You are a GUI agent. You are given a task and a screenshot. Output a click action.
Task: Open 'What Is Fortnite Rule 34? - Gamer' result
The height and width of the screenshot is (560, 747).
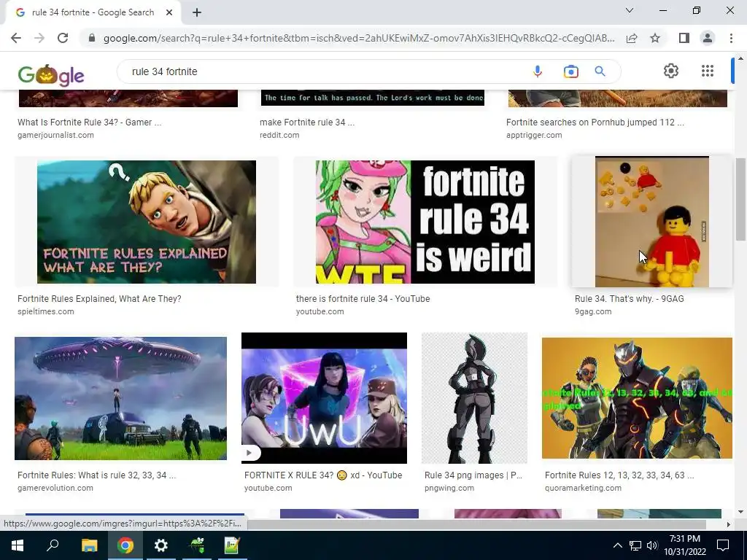click(90, 122)
